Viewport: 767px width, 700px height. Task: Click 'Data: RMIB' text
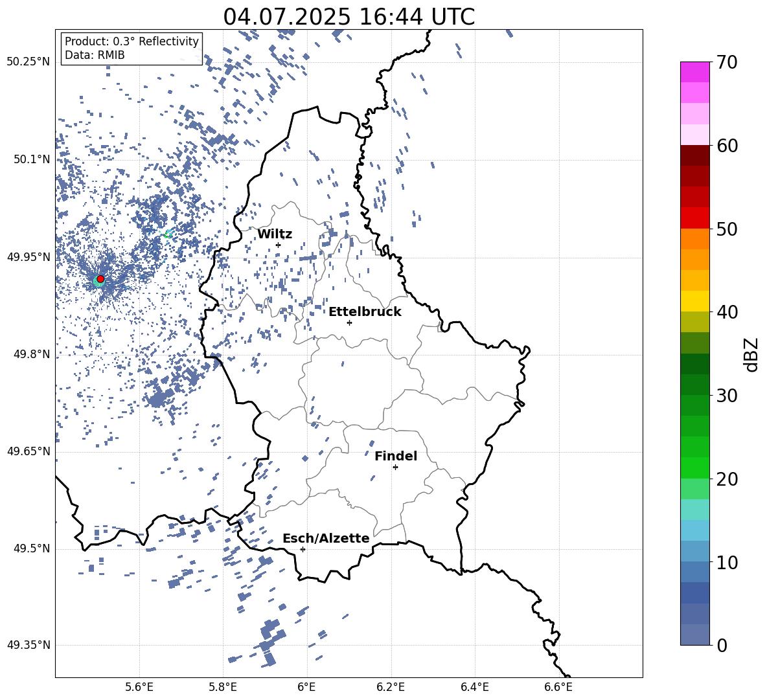point(95,55)
